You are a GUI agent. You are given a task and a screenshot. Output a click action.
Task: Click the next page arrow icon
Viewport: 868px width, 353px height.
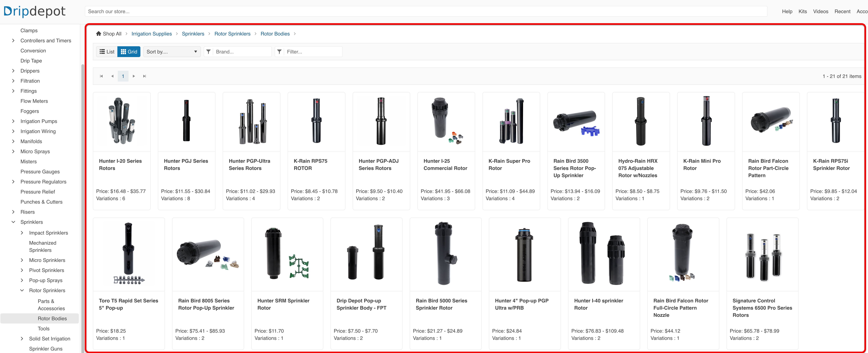point(134,76)
